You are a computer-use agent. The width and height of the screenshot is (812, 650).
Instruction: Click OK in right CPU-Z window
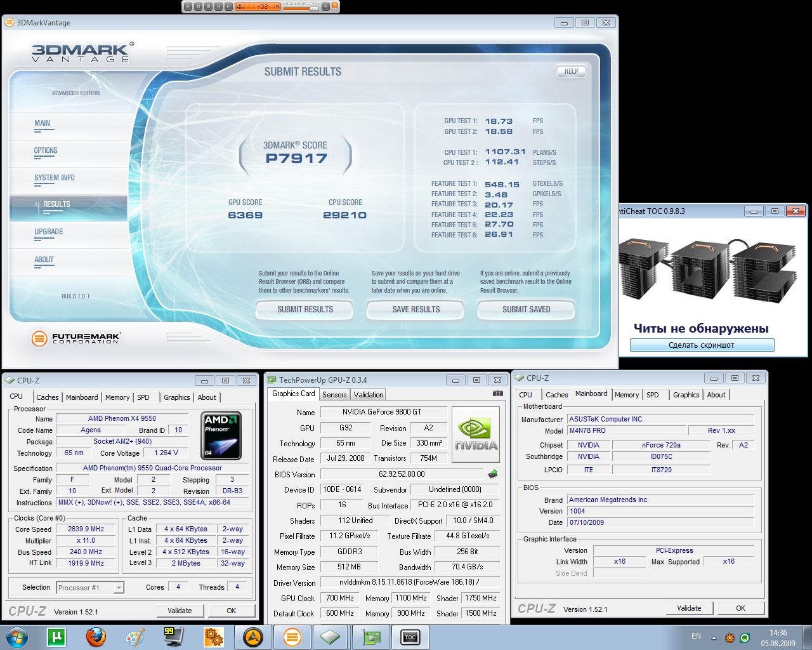pyautogui.click(x=741, y=608)
